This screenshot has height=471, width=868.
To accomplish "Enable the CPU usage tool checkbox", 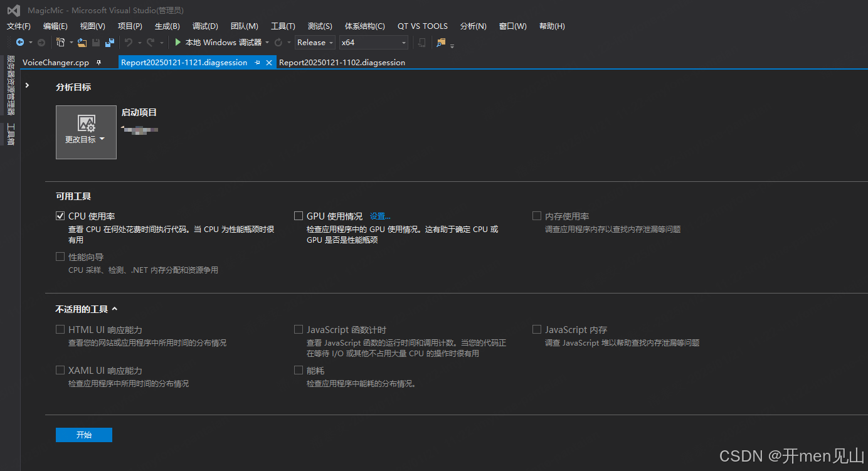I will coord(60,216).
